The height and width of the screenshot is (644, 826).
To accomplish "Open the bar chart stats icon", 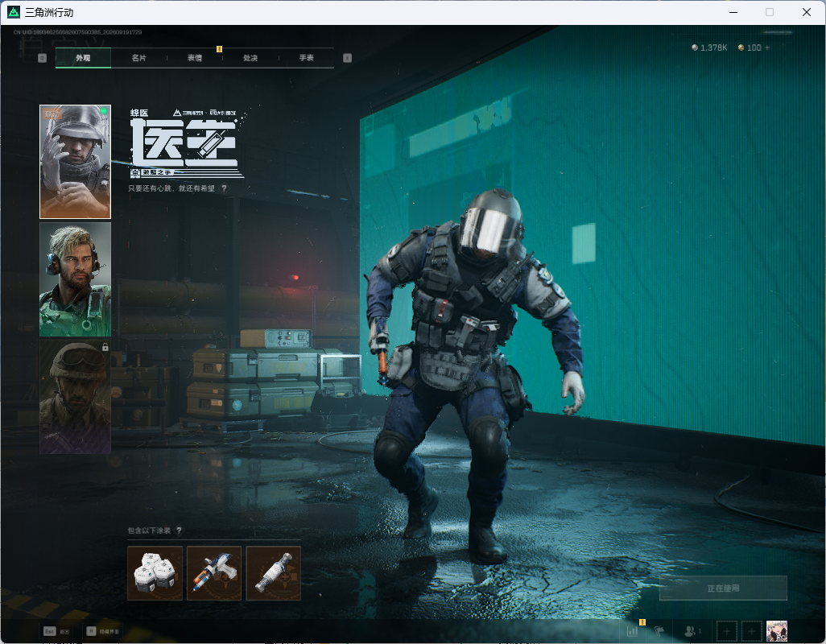I will (x=633, y=630).
